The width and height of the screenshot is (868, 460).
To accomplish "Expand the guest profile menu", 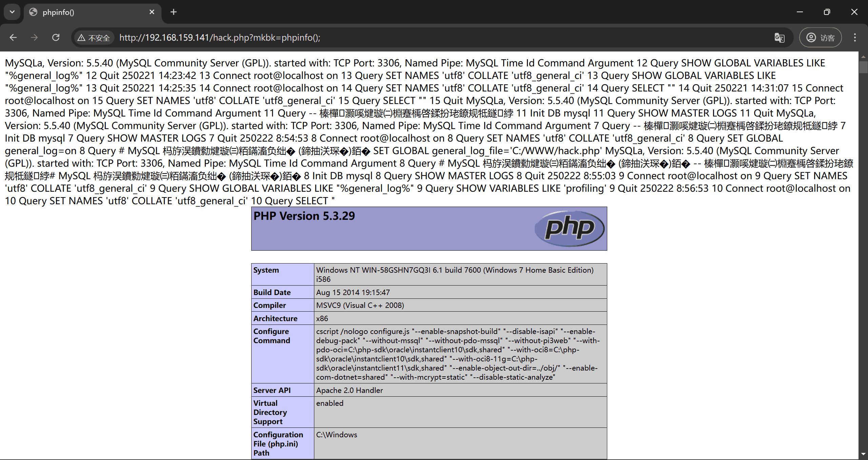I will click(x=820, y=37).
